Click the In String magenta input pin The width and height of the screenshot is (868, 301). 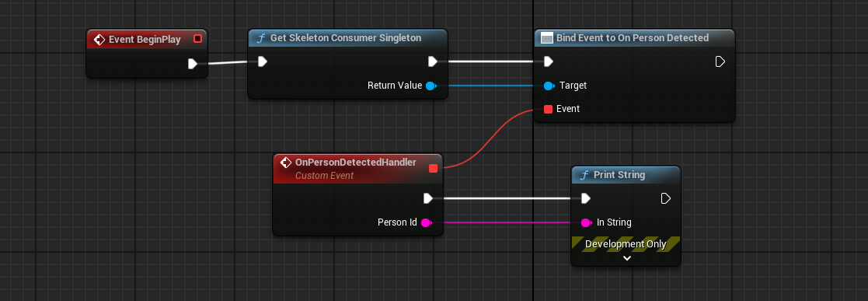(x=586, y=223)
